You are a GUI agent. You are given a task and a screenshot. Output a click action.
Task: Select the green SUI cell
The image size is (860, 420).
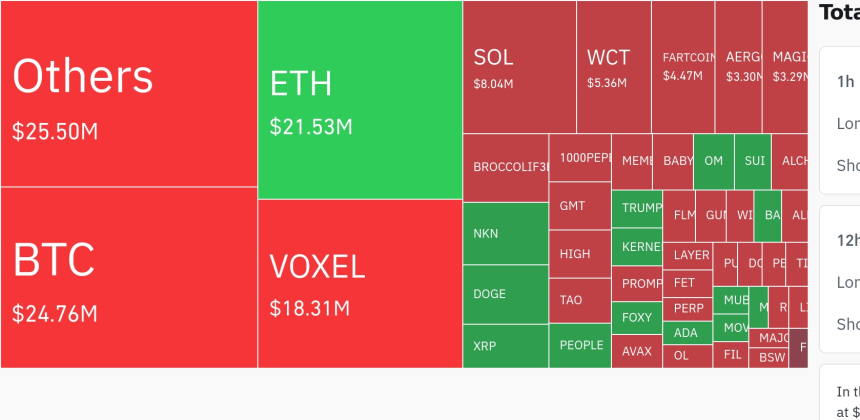tap(753, 161)
